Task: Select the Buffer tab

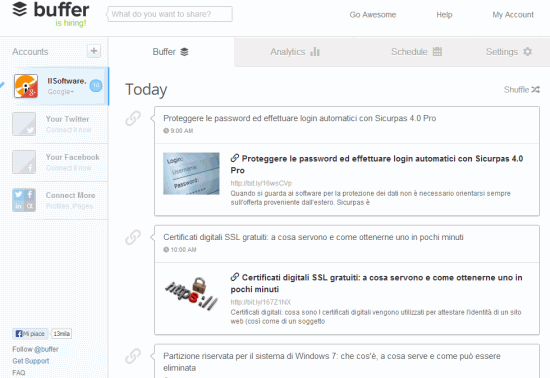Action: [171, 52]
